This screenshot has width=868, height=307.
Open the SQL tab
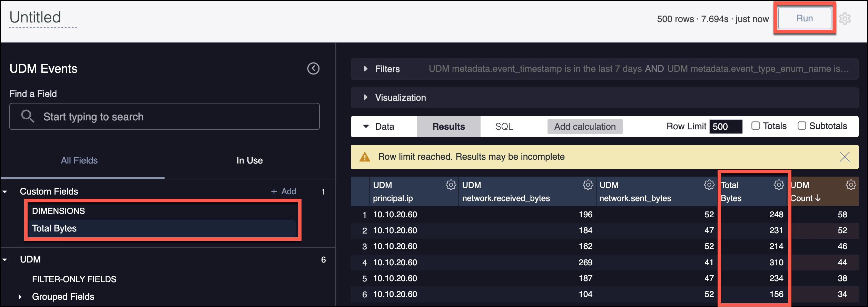point(504,127)
